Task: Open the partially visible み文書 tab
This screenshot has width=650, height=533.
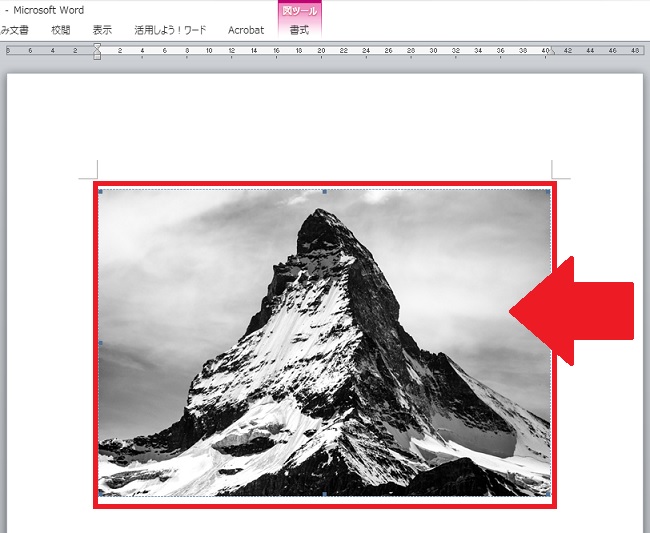Action: [14, 30]
